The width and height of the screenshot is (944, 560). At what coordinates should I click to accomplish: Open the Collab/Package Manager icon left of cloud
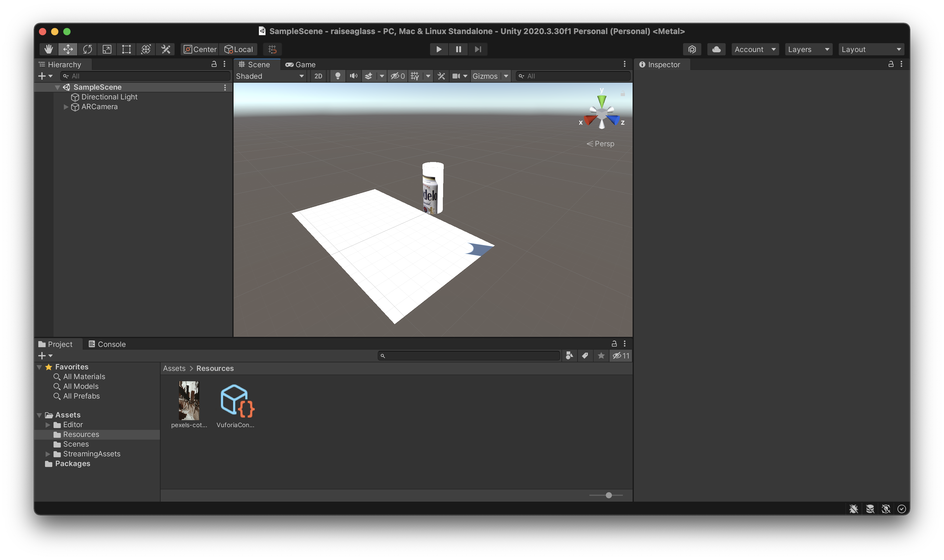(692, 50)
